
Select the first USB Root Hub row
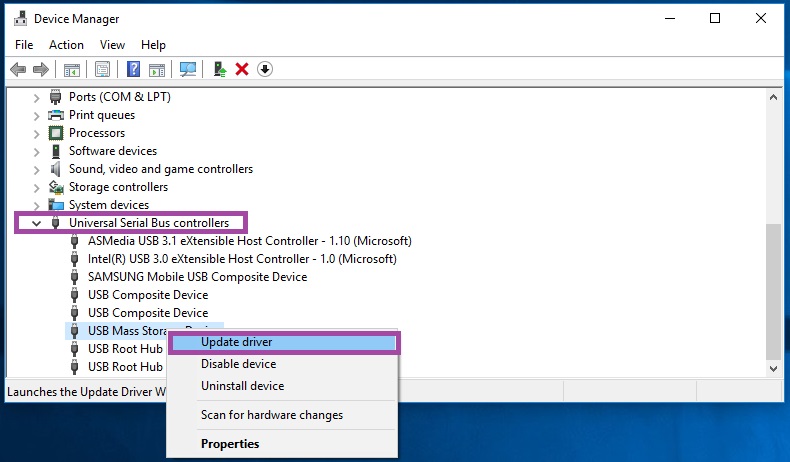[125, 349]
